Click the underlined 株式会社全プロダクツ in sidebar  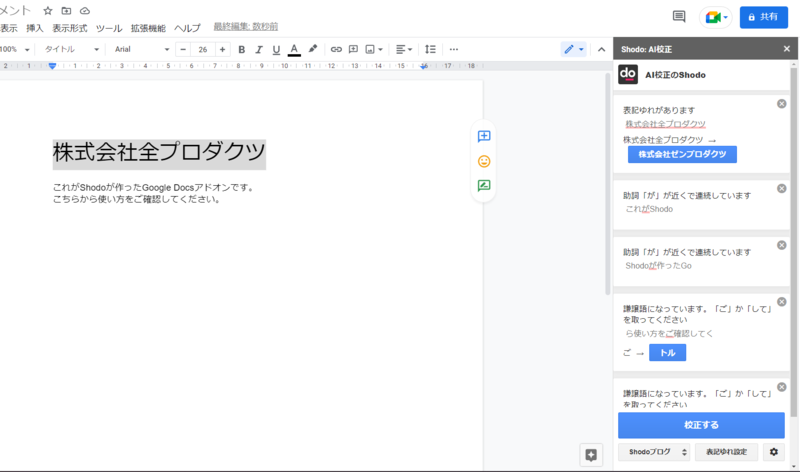click(665, 124)
